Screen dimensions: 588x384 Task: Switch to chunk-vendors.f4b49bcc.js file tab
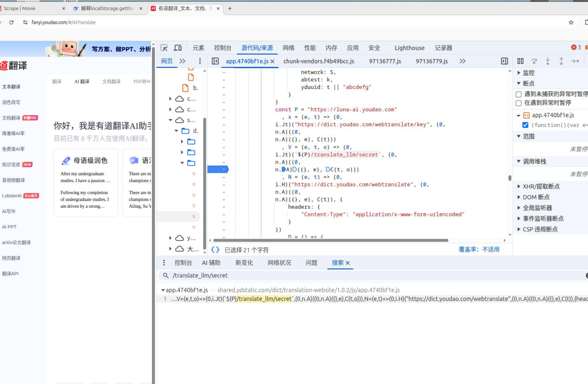319,61
